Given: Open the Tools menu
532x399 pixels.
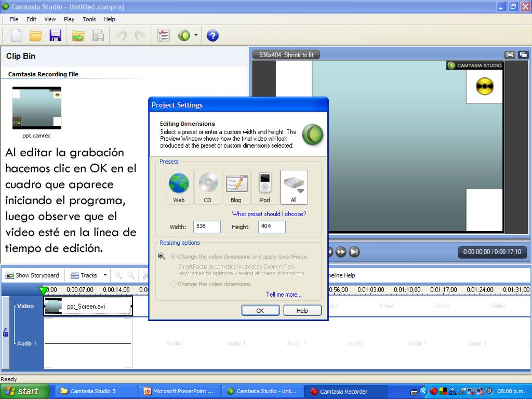Looking at the screenshot, I should [89, 19].
